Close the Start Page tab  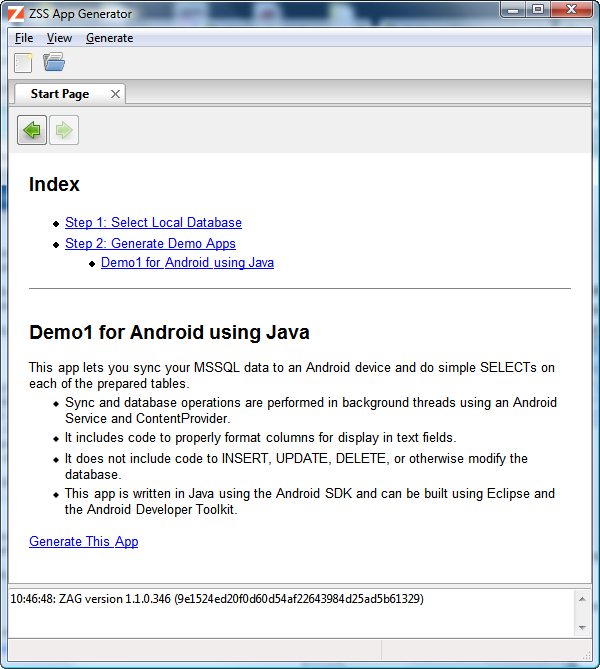point(115,94)
